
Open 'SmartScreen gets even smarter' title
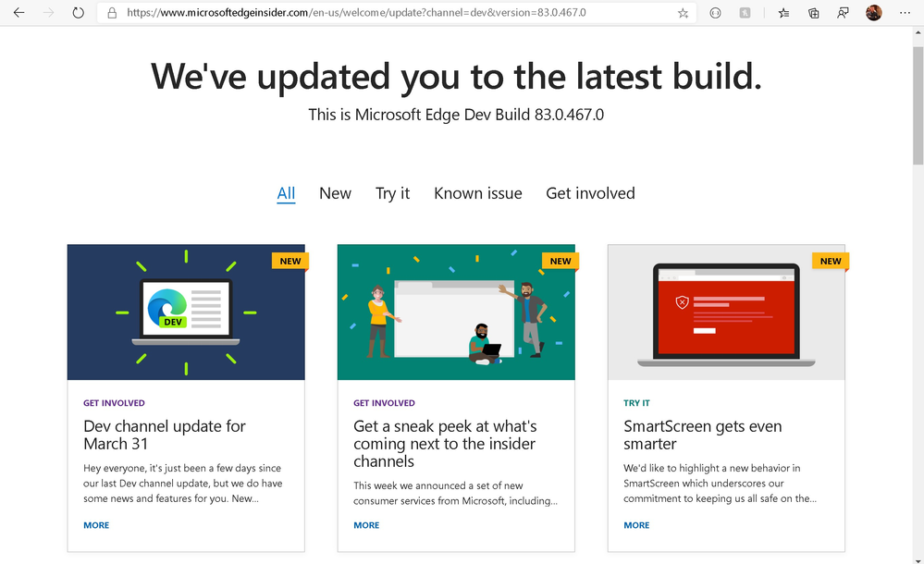(702, 435)
